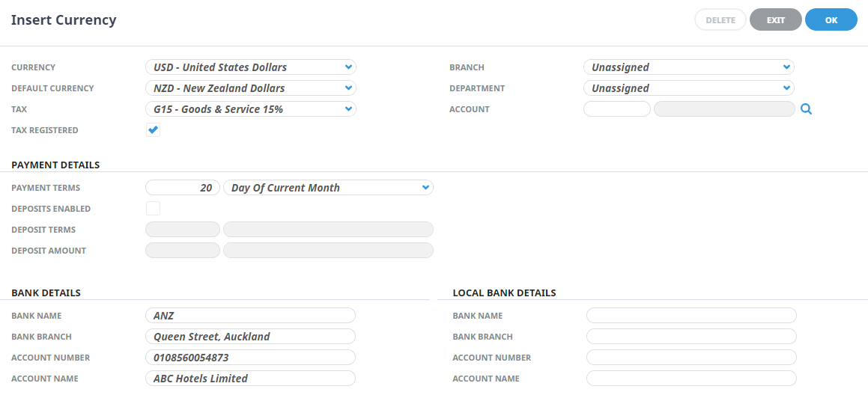Enable the Deposits Enabled checkbox

tap(153, 209)
